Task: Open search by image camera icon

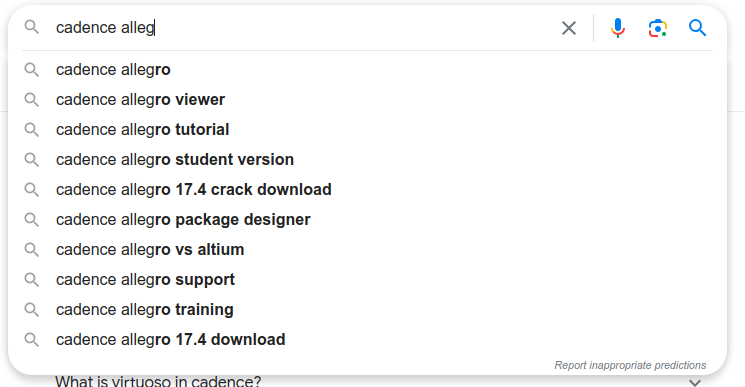Action: coord(658,28)
